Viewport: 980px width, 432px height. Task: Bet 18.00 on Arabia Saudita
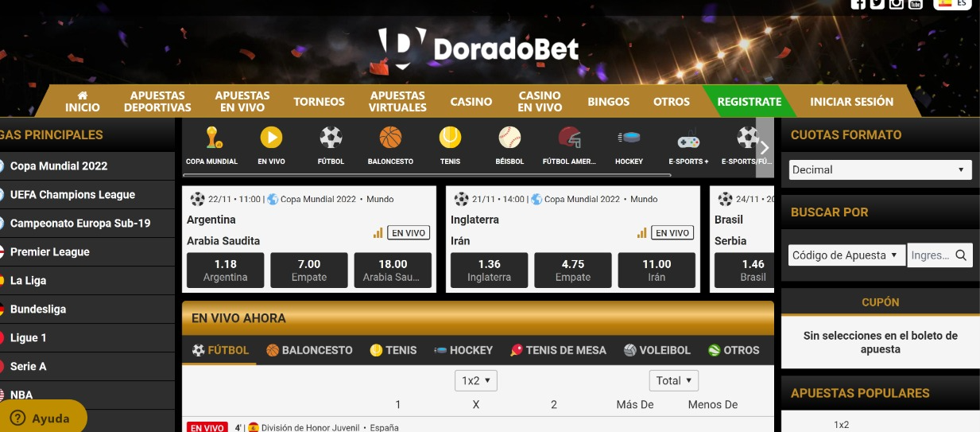tap(393, 270)
